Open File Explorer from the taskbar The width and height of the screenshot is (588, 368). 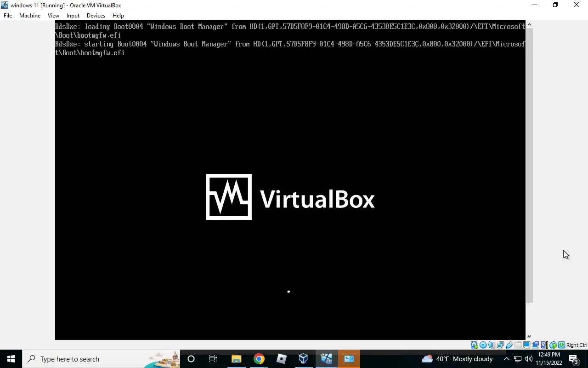tap(236, 359)
